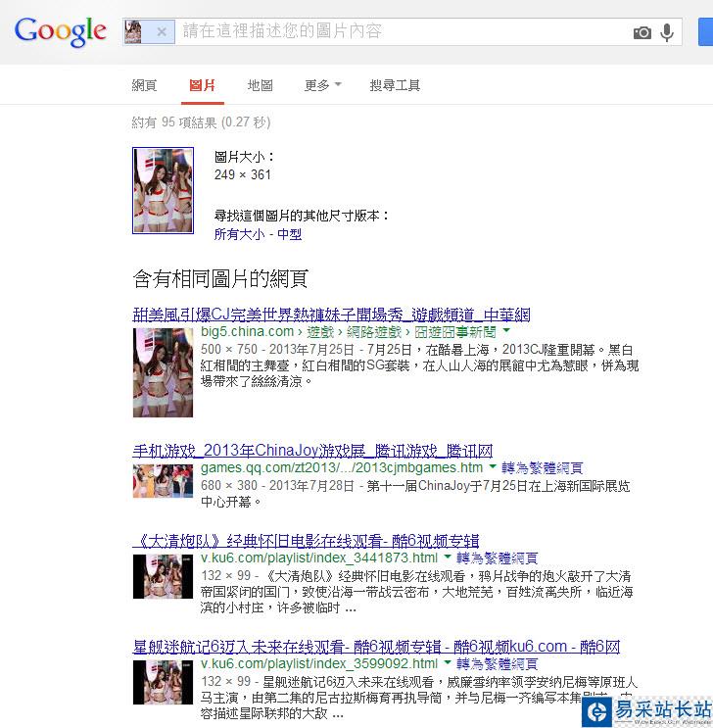Click the big5.china.com breadcrumb URL
Screen dimensions: 713x728
[349, 331]
